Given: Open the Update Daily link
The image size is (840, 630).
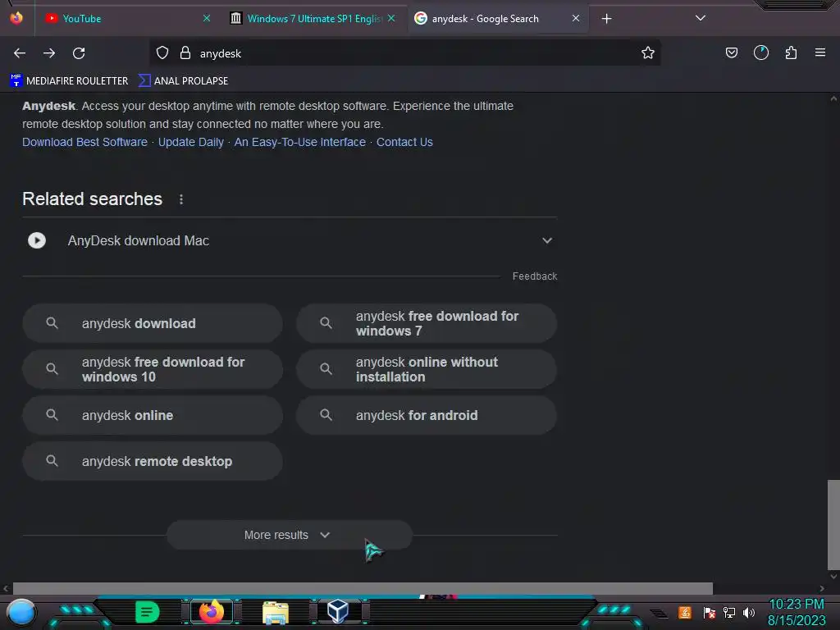Looking at the screenshot, I should tap(190, 142).
